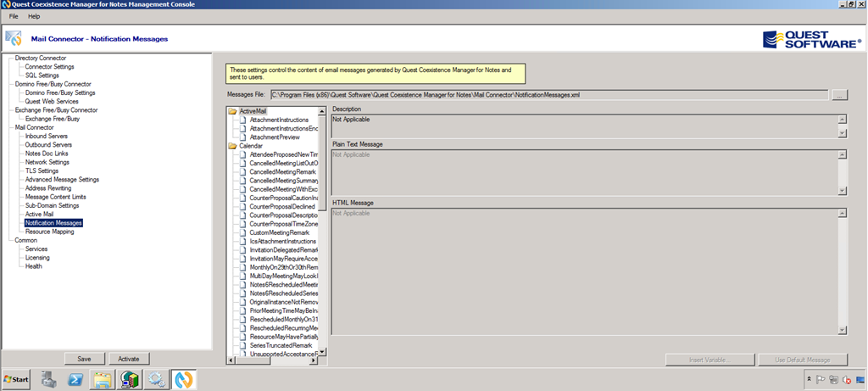Open the Help menu
Image resolution: width=868 pixels, height=391 pixels.
[x=34, y=17]
